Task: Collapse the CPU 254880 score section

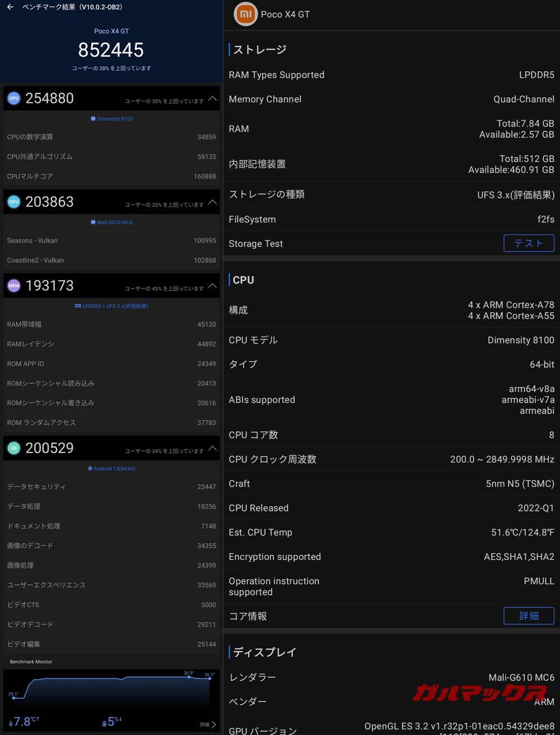Action: [212, 98]
